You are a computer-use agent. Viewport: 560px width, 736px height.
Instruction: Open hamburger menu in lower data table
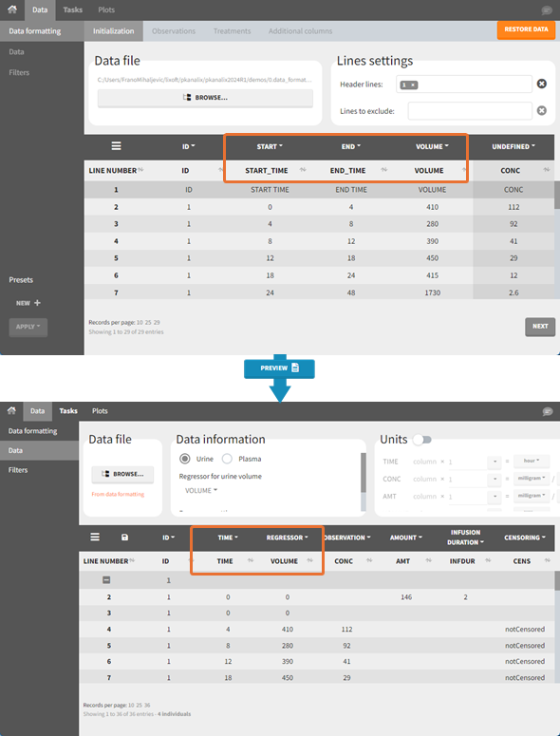point(95,537)
